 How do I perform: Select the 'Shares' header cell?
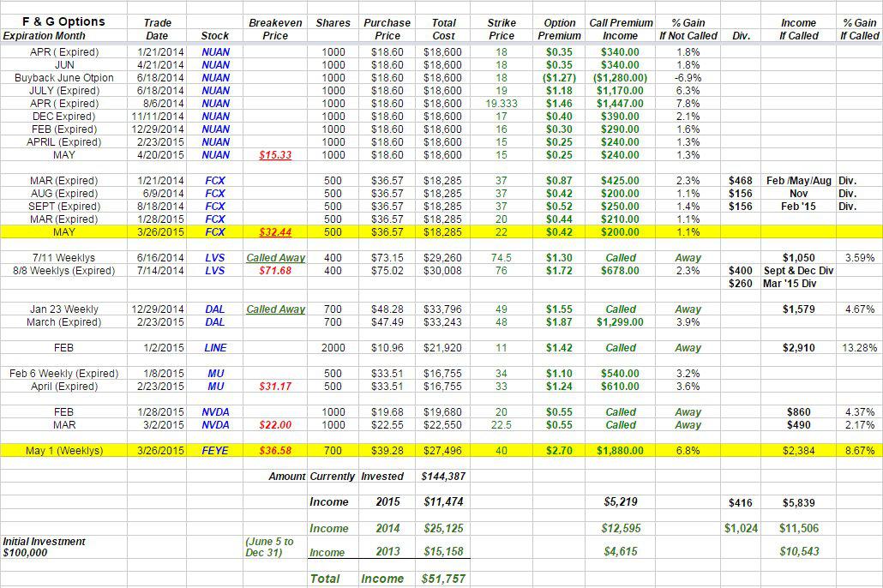(333, 23)
